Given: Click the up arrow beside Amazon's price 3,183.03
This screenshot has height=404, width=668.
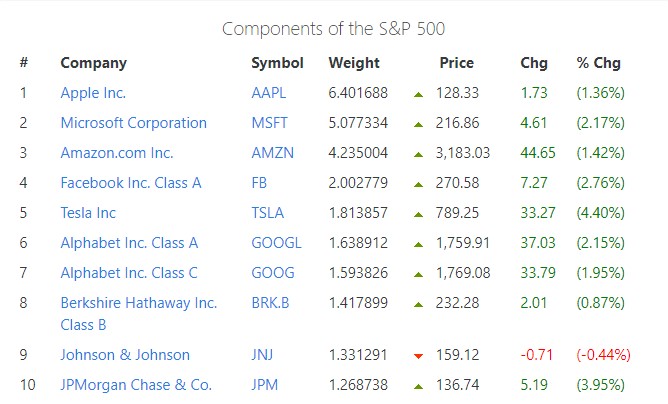Looking at the screenshot, I should [x=418, y=154].
